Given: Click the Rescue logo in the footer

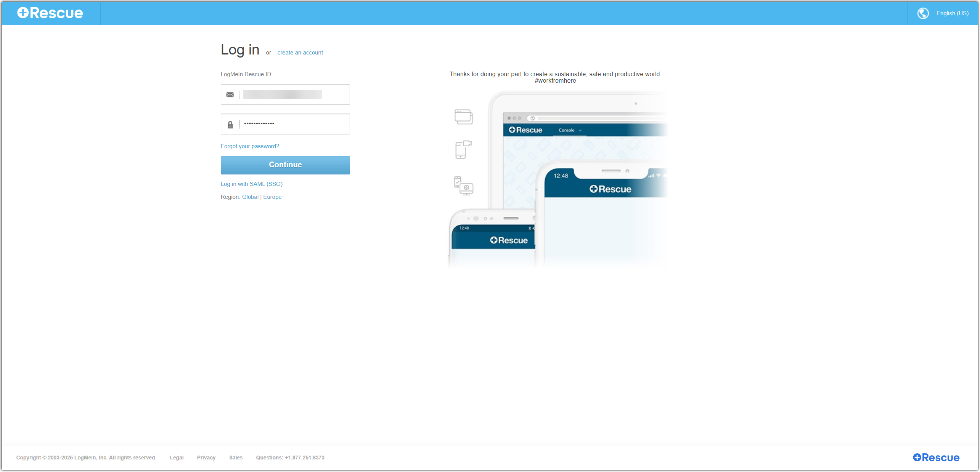Looking at the screenshot, I should [936, 457].
